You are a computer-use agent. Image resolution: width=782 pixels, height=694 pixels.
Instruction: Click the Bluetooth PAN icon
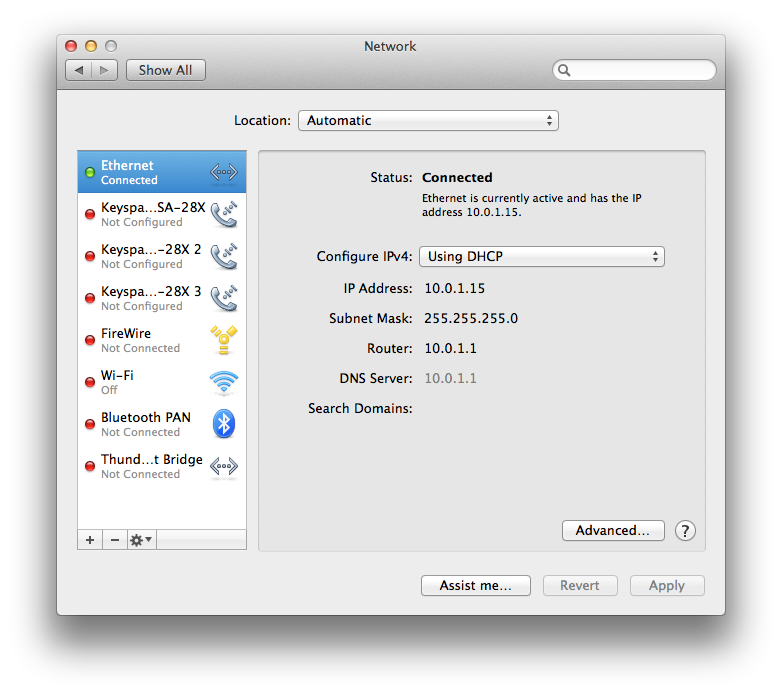pos(224,424)
